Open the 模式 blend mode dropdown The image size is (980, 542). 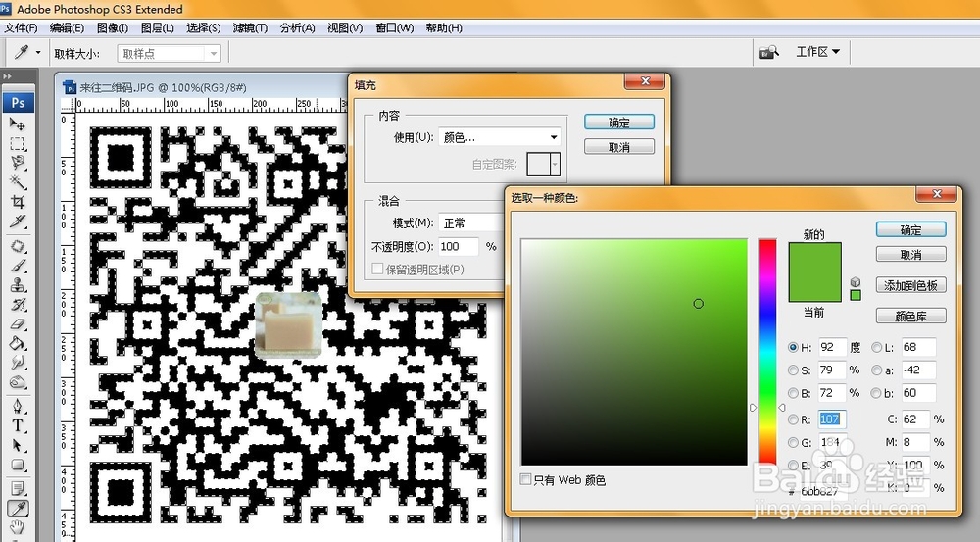pos(472,223)
